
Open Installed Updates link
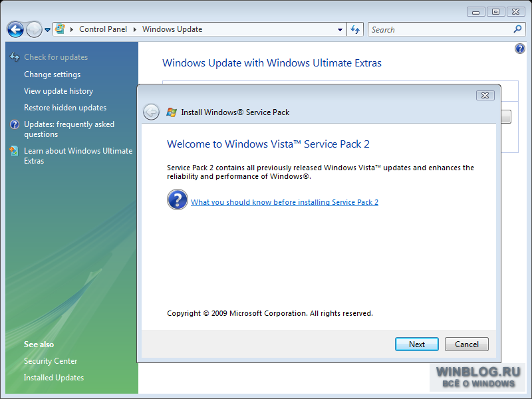point(54,378)
